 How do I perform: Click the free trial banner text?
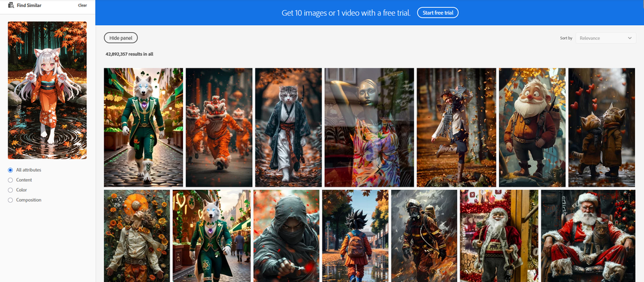(x=346, y=13)
